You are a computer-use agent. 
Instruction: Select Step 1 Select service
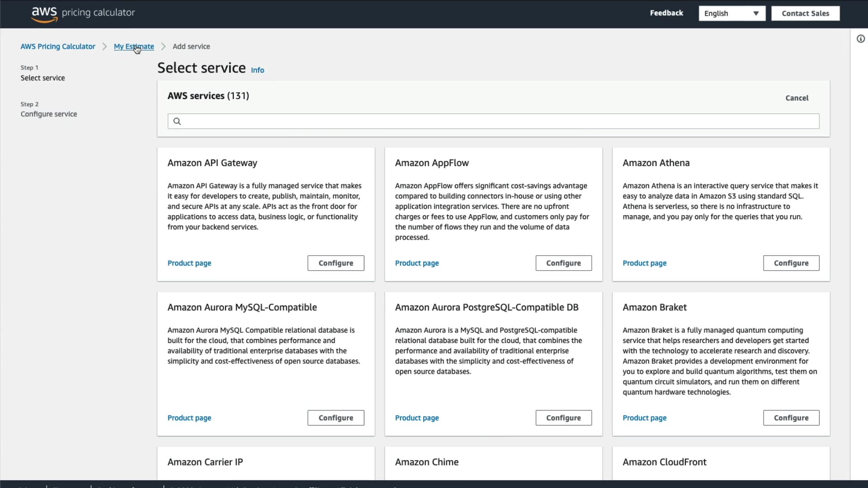(42, 78)
